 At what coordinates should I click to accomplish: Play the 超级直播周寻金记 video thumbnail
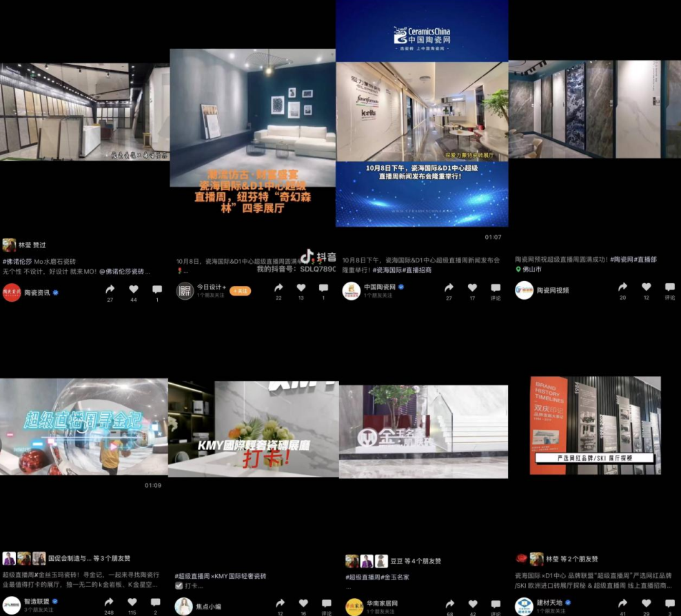click(x=84, y=427)
